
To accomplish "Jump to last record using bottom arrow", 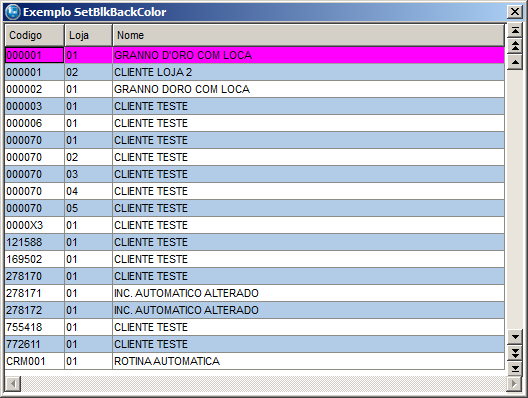I will tap(515, 368).
